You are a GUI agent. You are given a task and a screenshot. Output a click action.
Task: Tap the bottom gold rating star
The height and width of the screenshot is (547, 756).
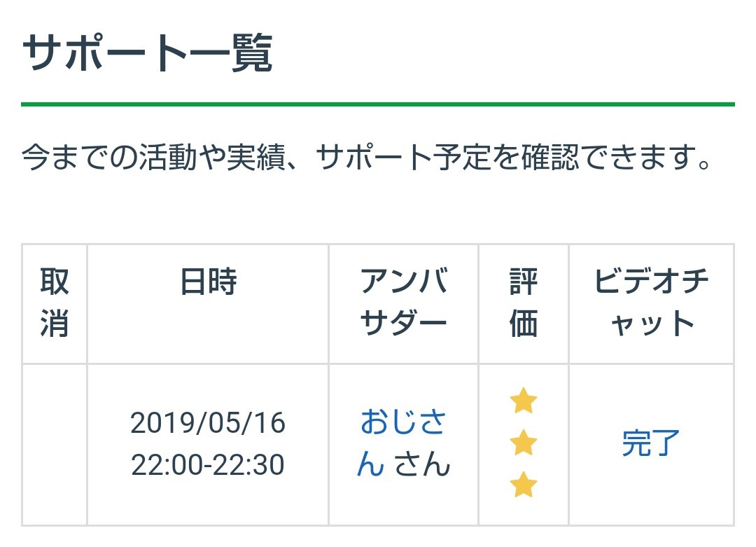[x=523, y=485]
